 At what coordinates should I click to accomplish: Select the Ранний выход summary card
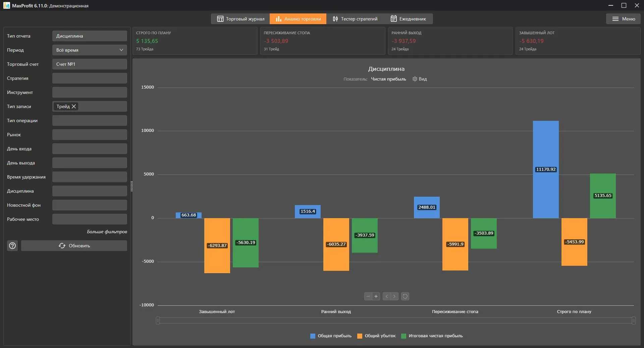pos(450,41)
